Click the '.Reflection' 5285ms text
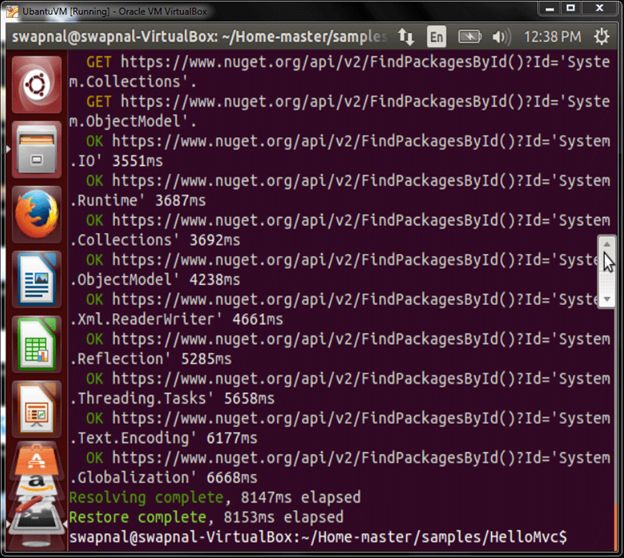This screenshot has height=558, width=624. point(150,359)
